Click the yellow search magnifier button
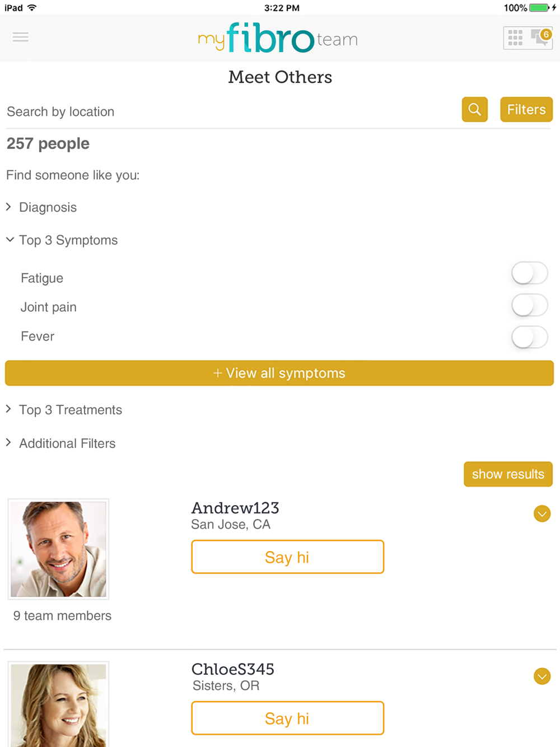The image size is (560, 747). [475, 109]
